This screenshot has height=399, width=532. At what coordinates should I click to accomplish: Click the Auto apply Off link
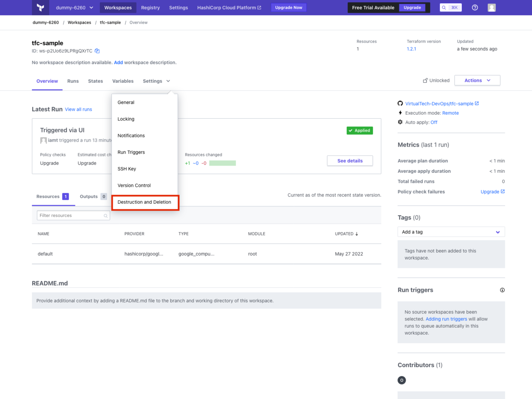coord(434,122)
